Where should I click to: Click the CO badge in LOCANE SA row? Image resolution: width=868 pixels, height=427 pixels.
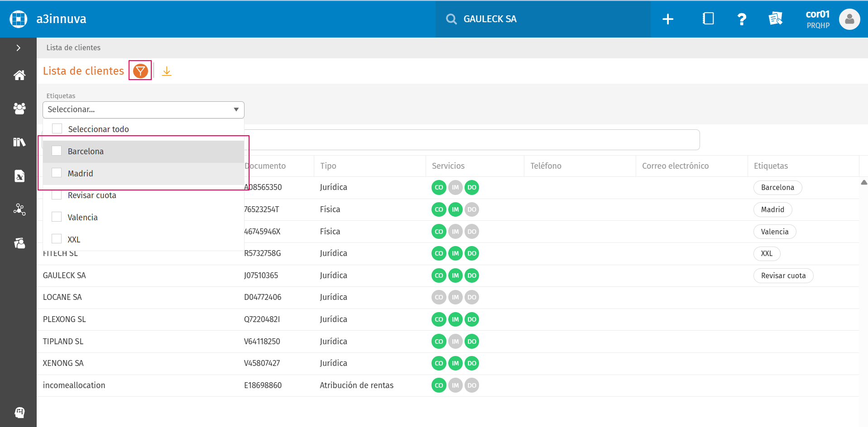(439, 297)
